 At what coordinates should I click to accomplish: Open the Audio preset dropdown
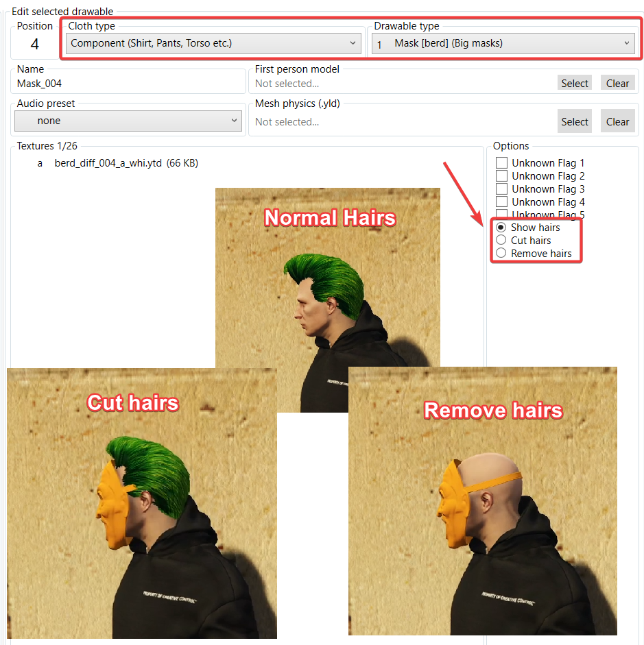(x=128, y=121)
